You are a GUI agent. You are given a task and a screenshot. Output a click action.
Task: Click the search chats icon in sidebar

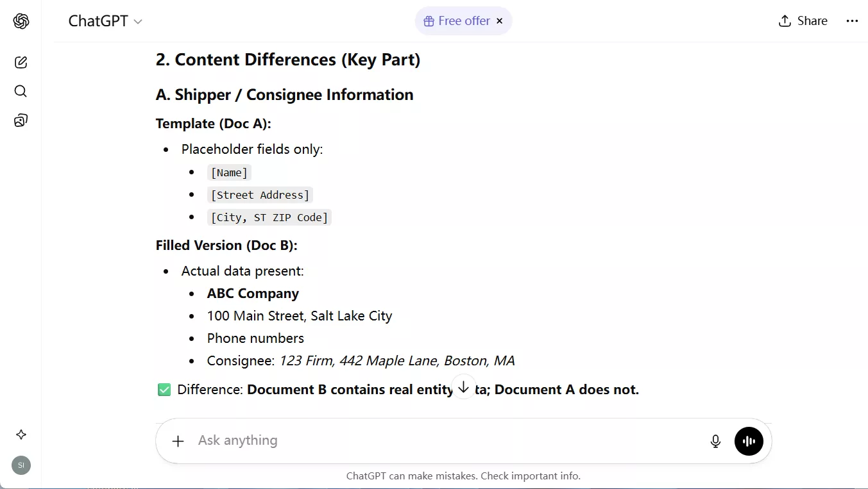pos(20,91)
